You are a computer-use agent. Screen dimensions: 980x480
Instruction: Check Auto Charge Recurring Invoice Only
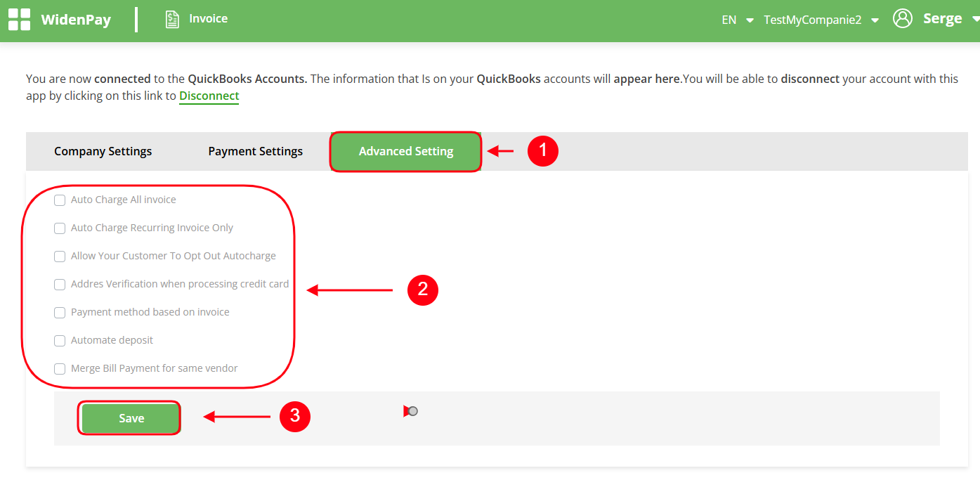(60, 228)
